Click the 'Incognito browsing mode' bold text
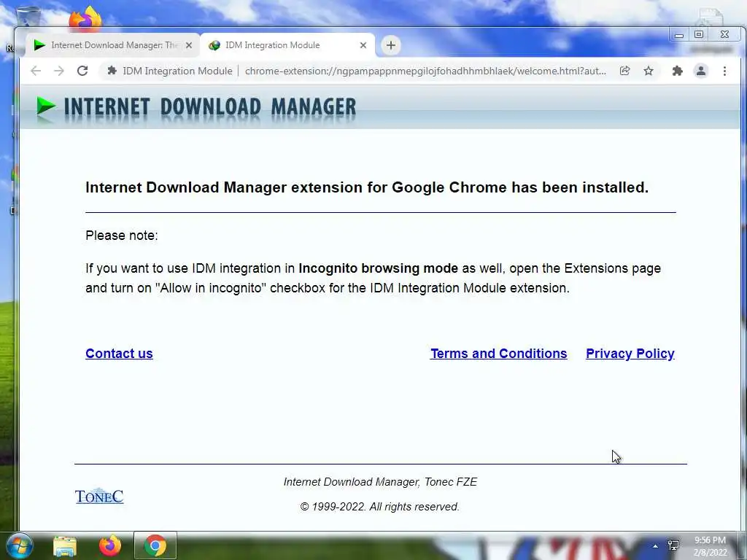 [379, 268]
